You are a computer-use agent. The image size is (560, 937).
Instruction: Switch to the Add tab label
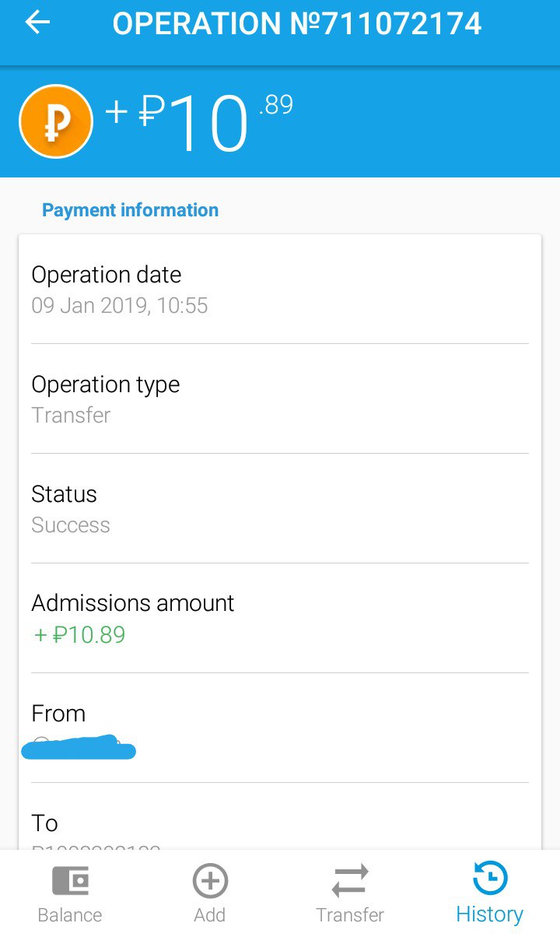pos(210,915)
